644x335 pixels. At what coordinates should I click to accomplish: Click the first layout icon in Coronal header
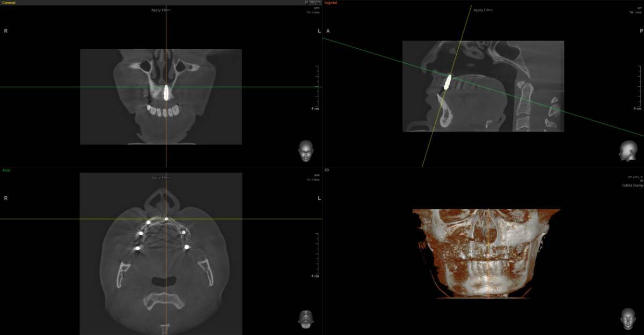306,3
